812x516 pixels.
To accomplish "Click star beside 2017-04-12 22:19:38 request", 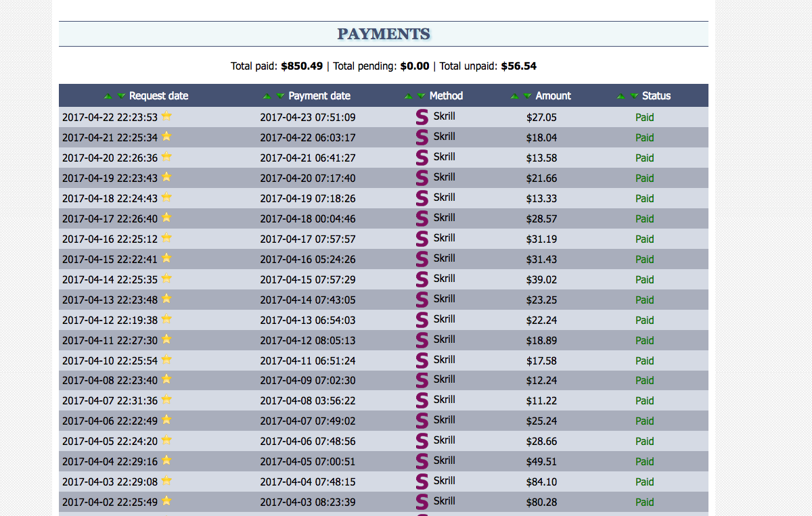I will [x=166, y=319].
